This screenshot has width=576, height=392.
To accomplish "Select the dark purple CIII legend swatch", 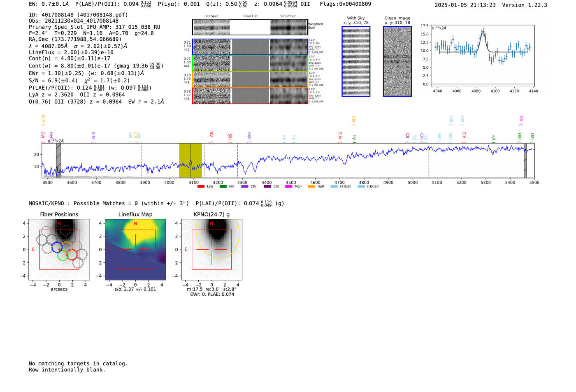I will pyautogui.click(x=267, y=186).
